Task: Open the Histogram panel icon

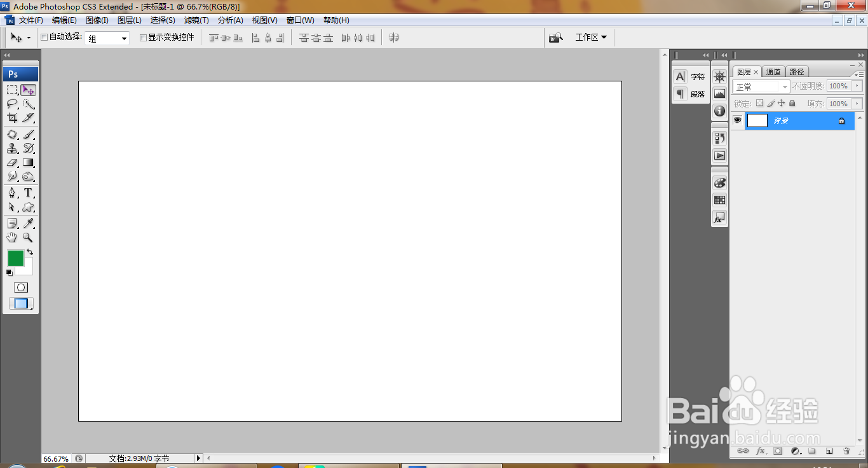Action: pos(719,93)
